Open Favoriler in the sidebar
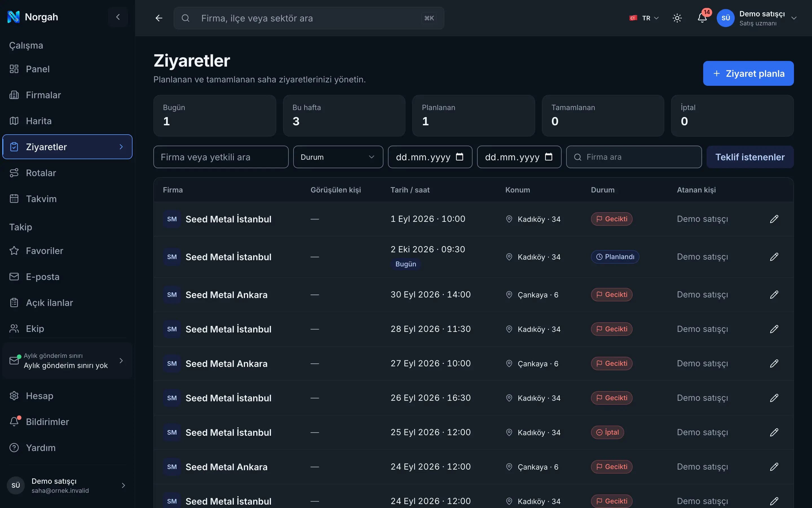 coord(67,251)
